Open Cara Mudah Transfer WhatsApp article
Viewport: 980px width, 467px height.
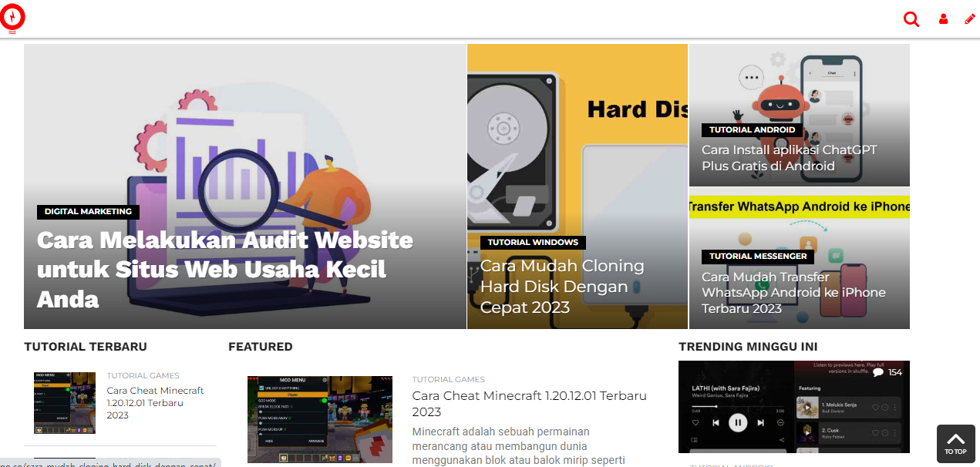(x=793, y=293)
